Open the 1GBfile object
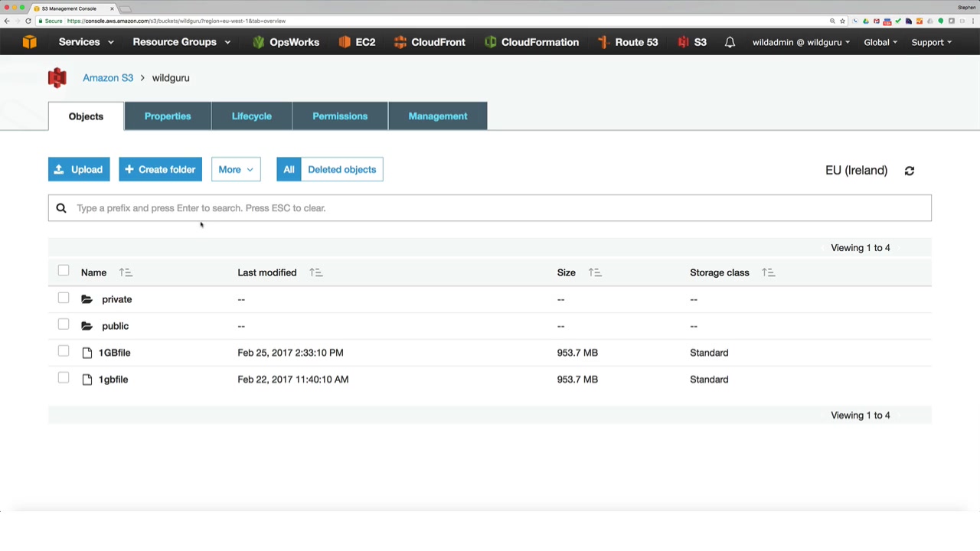The width and height of the screenshot is (980, 551). [x=114, y=353]
